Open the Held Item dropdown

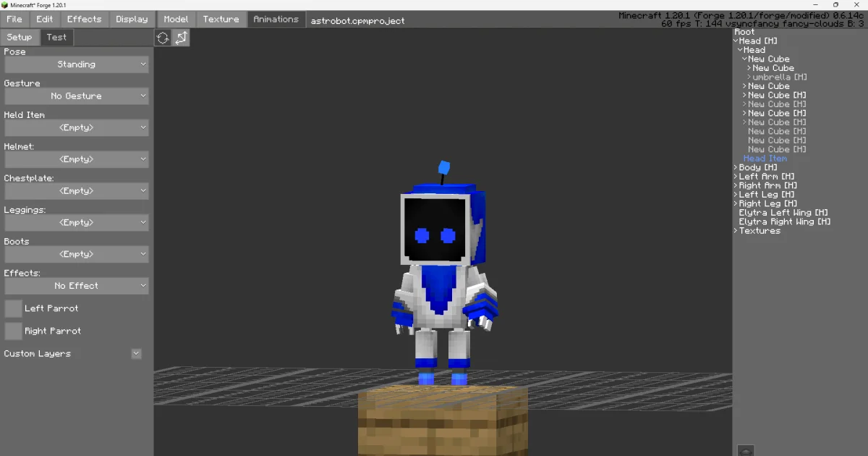point(76,127)
